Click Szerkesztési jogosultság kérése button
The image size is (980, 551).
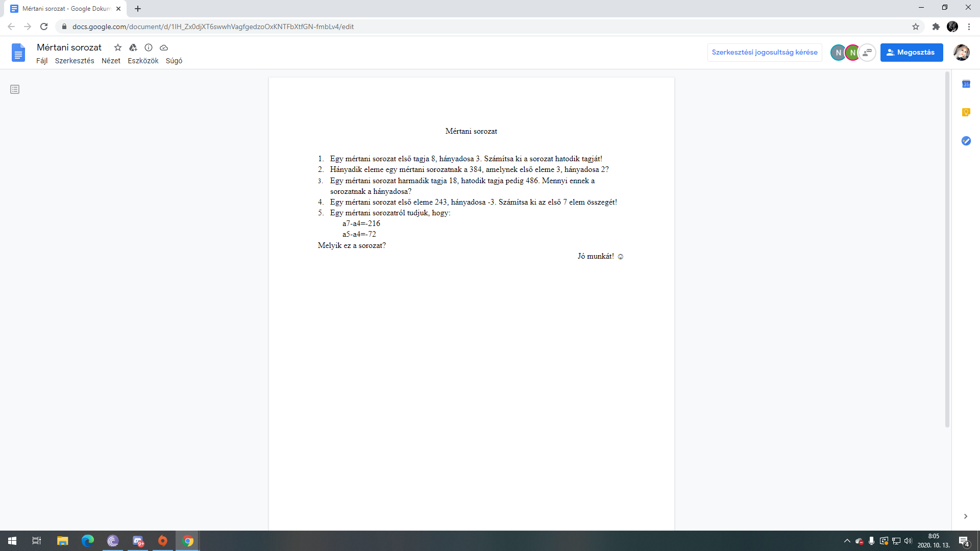pos(764,53)
